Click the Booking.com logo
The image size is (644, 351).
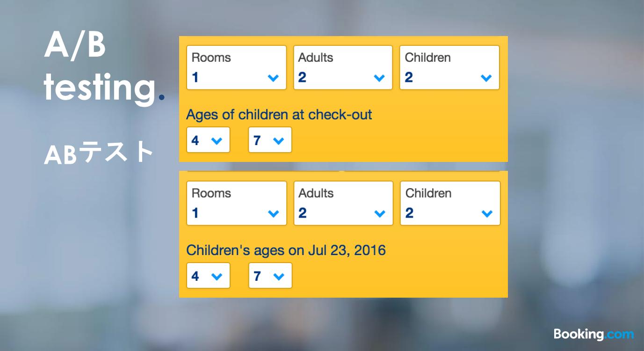tap(593, 334)
